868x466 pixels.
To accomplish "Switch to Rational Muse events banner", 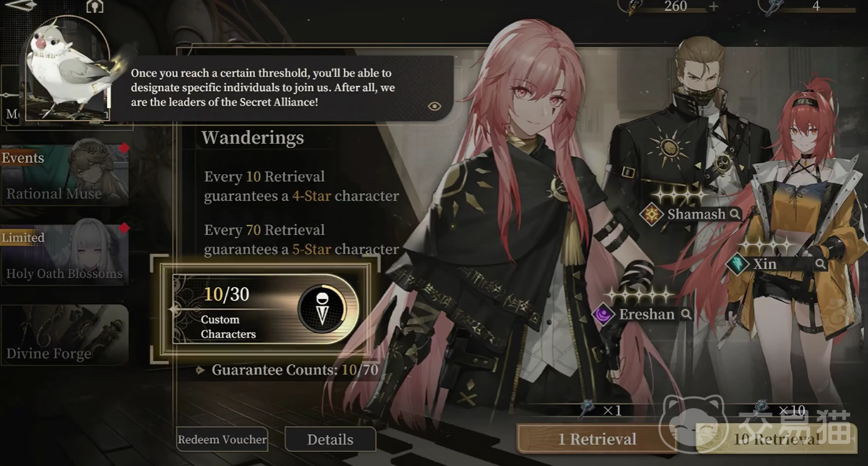I will click(64, 175).
